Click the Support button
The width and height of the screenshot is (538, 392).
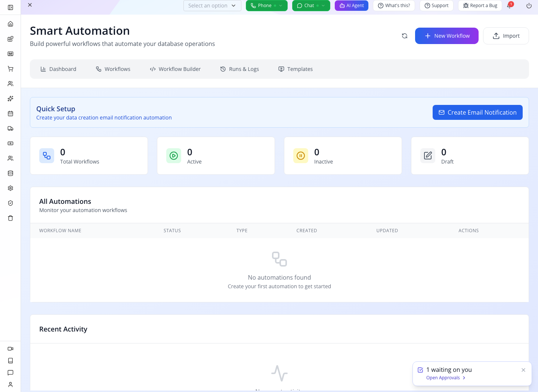[436, 6]
